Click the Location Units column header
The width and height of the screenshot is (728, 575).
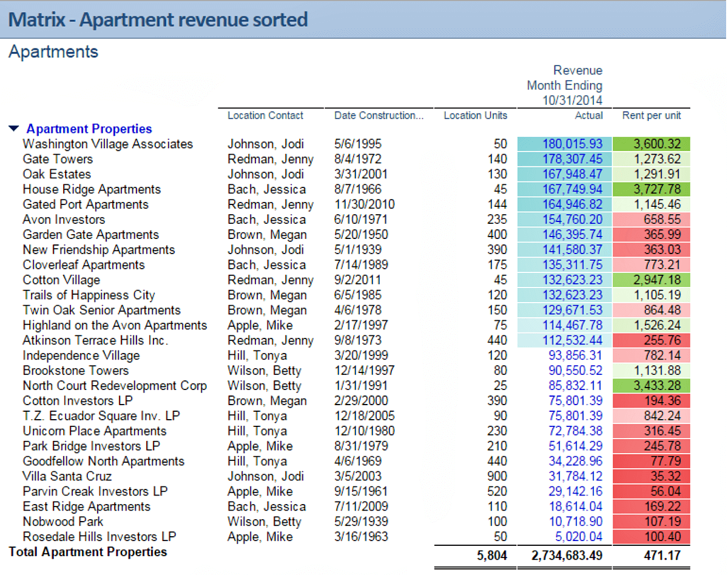click(x=476, y=115)
